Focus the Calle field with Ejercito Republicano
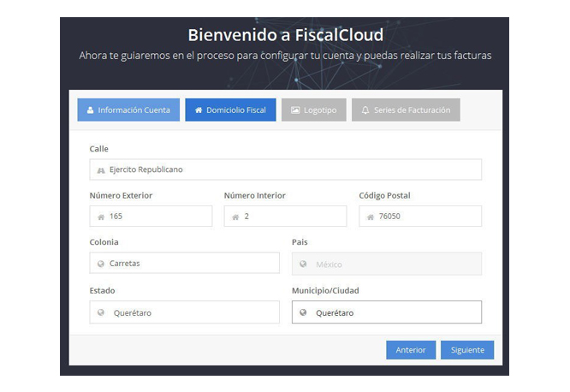The width and height of the screenshot is (570, 392). click(x=286, y=169)
